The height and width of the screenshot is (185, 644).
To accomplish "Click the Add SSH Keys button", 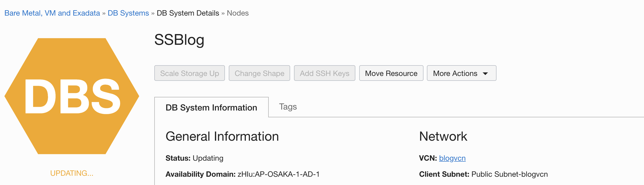I will coord(324,73).
